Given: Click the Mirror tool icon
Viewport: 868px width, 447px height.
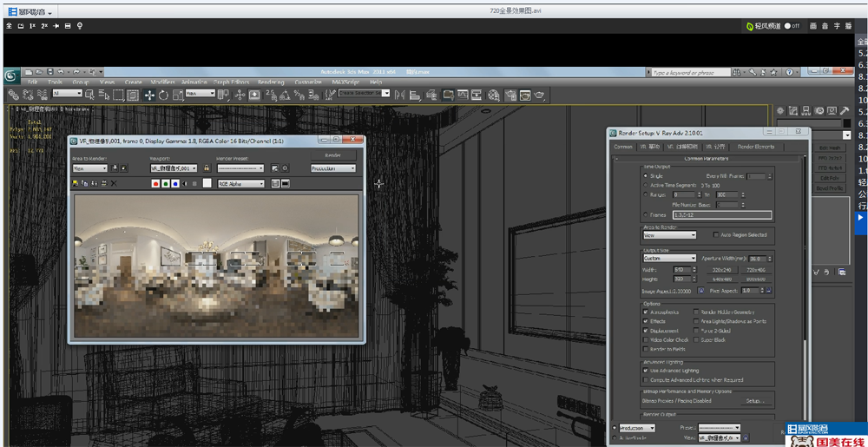Looking at the screenshot, I should (x=399, y=95).
